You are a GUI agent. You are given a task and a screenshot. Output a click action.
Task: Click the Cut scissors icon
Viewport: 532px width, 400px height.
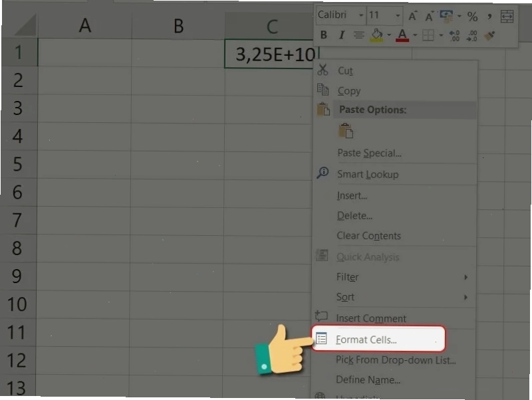tap(323, 70)
